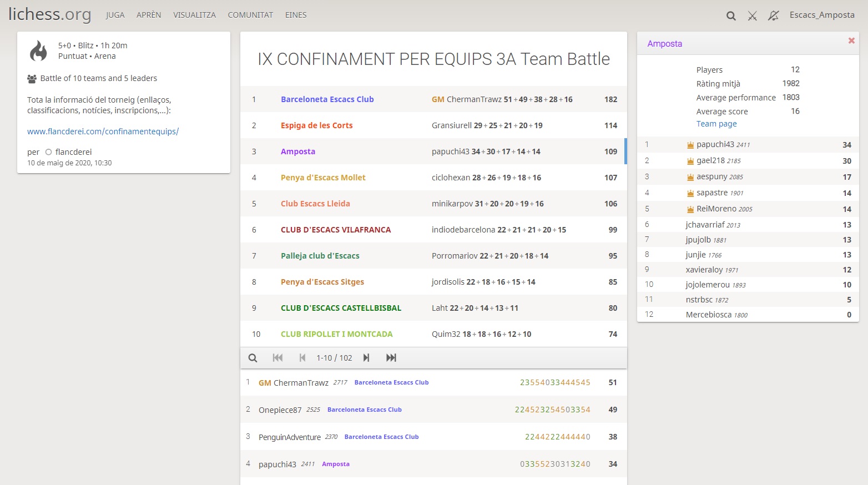Select jpujolb in Amposta roster
The width and height of the screenshot is (868, 485).
point(748,240)
